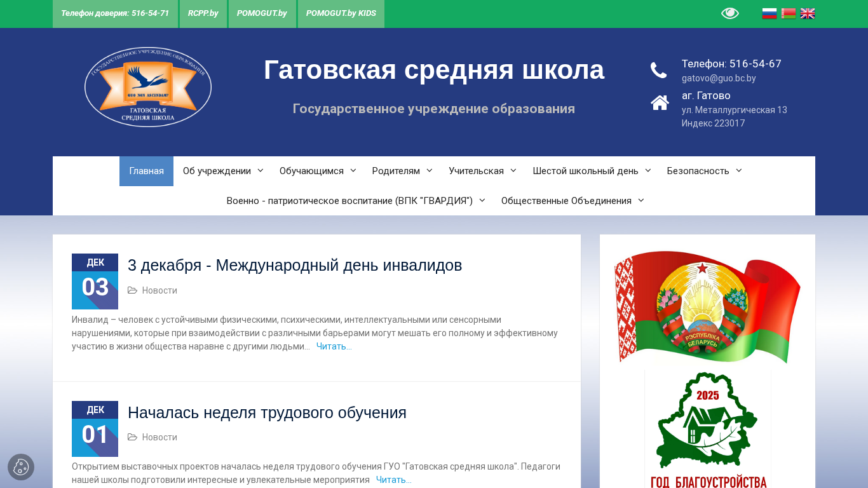The image size is (868, 488).
Task: Click the phone handset icon
Action: click(x=659, y=71)
